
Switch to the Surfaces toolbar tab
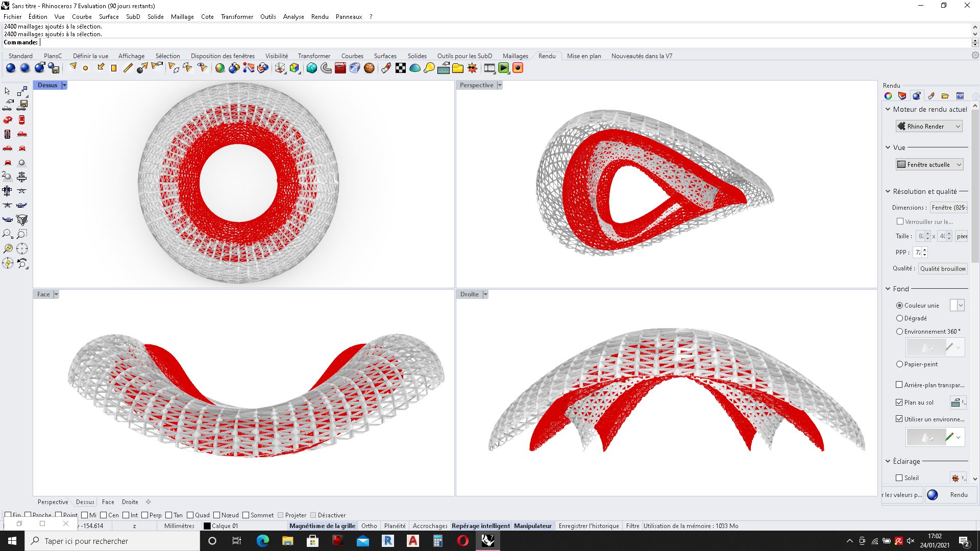tap(385, 56)
